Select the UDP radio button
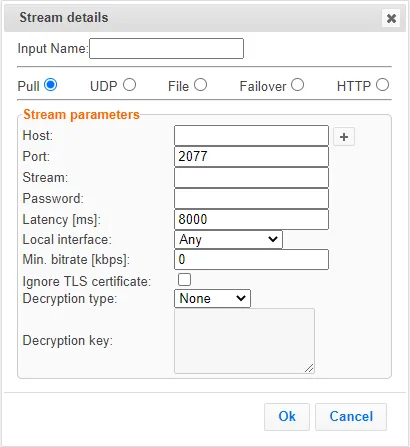410x447 pixels. (x=129, y=85)
